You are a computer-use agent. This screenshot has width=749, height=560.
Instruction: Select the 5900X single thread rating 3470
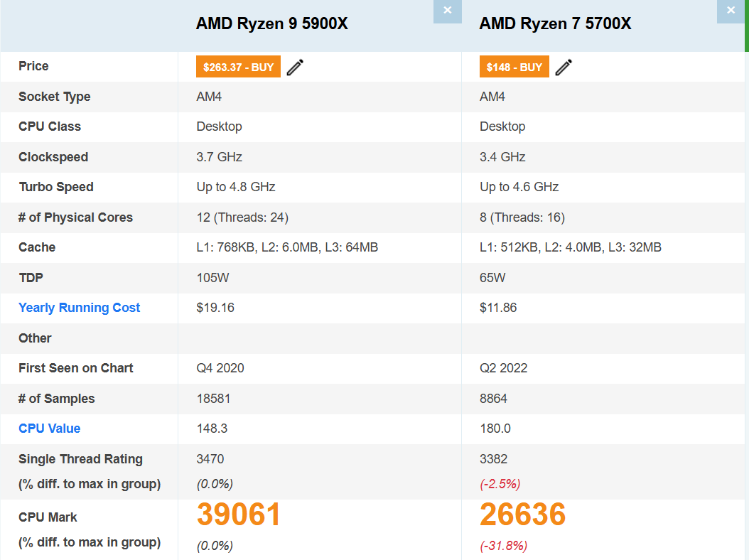pyautogui.click(x=210, y=459)
